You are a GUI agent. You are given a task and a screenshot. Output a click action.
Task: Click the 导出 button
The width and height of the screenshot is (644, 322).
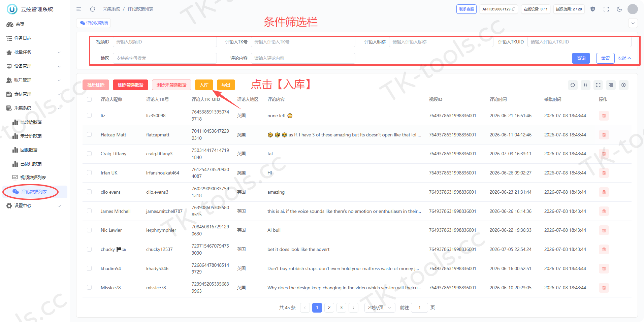(226, 85)
